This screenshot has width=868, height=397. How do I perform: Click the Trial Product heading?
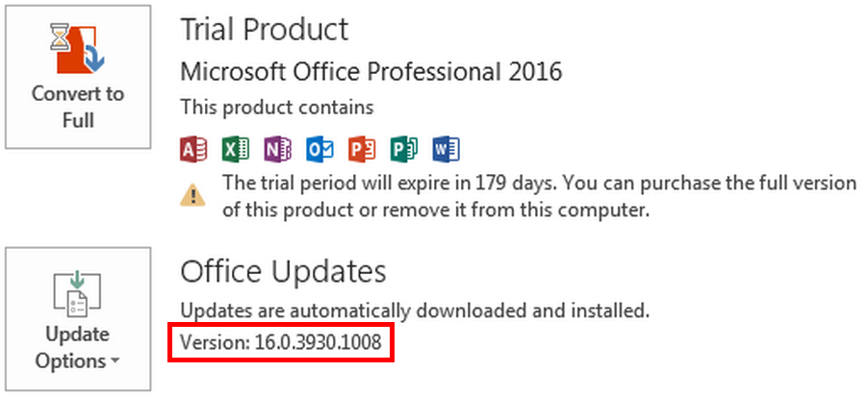(x=265, y=29)
